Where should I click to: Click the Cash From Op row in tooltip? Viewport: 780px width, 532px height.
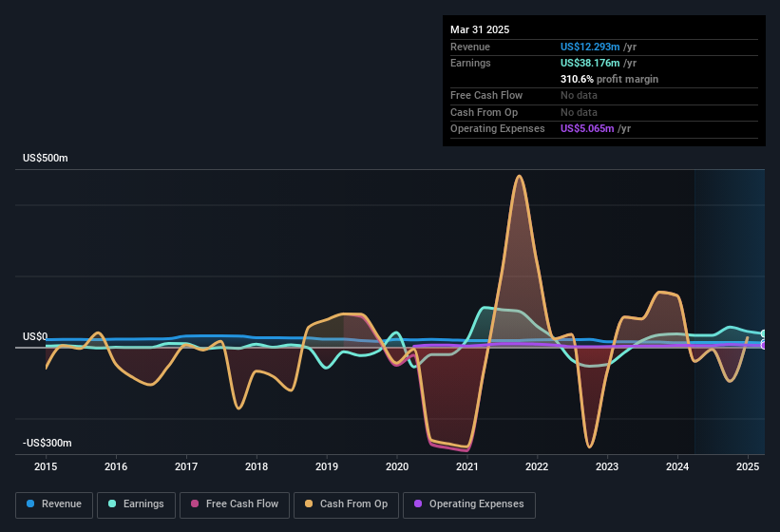coord(604,112)
